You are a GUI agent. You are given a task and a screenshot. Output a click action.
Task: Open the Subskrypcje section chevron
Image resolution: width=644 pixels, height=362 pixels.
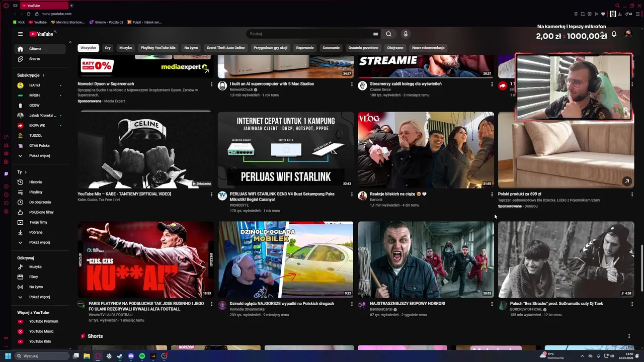click(43, 75)
